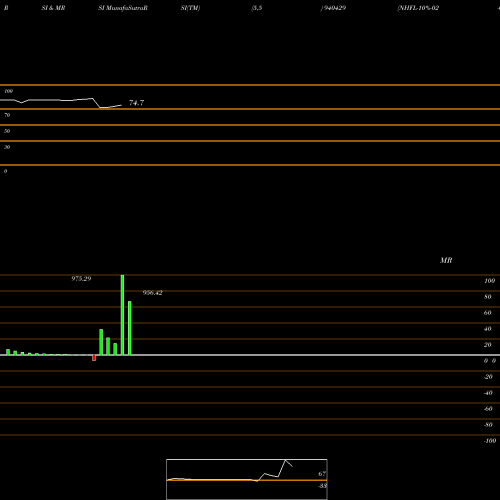This screenshot has width=500, height=500.
Task: Click the RSI axis label 70
Action: pos(7,115)
